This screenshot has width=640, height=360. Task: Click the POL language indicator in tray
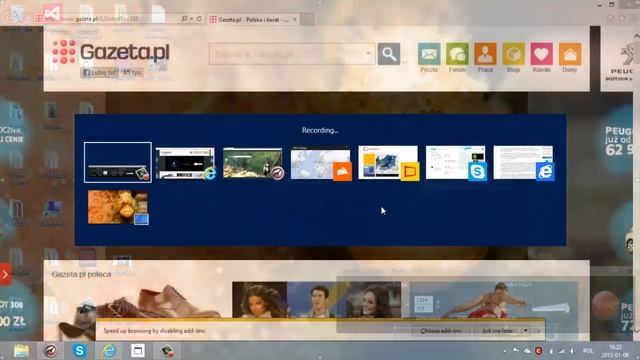coord(588,351)
